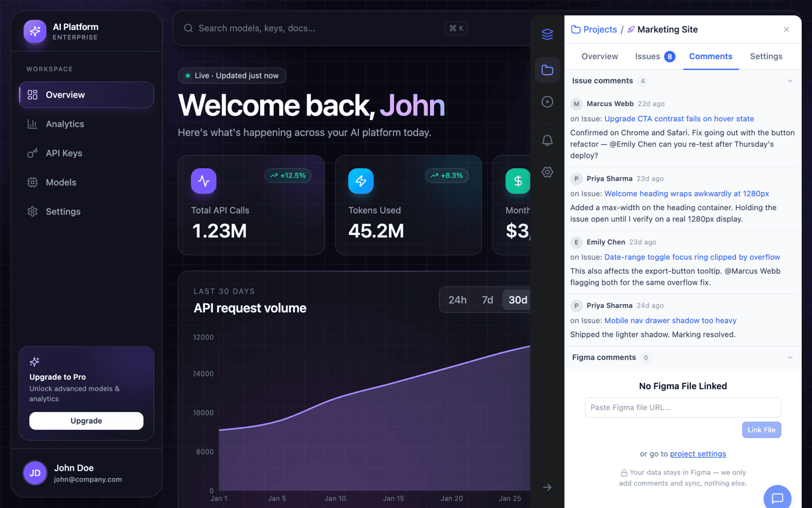Open the chat bubble floating button
Screen dimensions: 812x508
(777, 498)
